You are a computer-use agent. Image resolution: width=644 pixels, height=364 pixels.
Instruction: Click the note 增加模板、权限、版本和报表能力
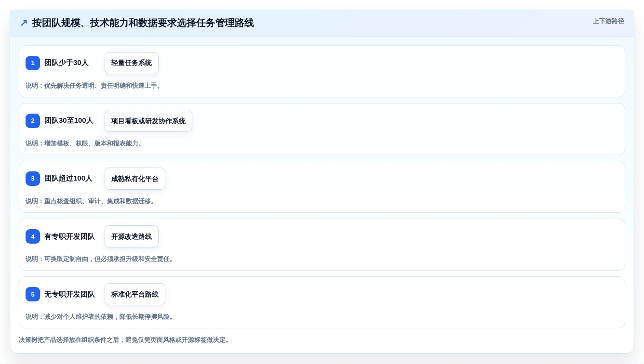(x=85, y=143)
